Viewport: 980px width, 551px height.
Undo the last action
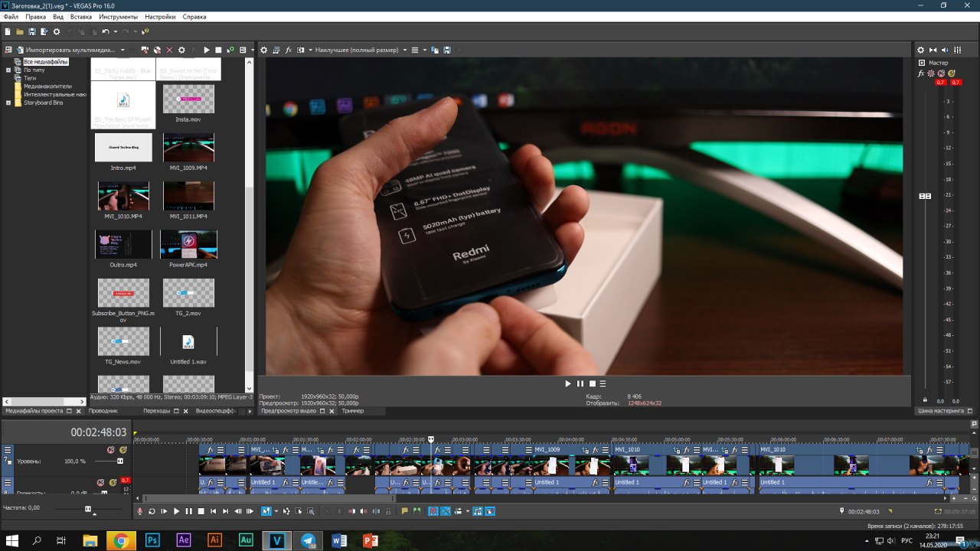(x=106, y=31)
